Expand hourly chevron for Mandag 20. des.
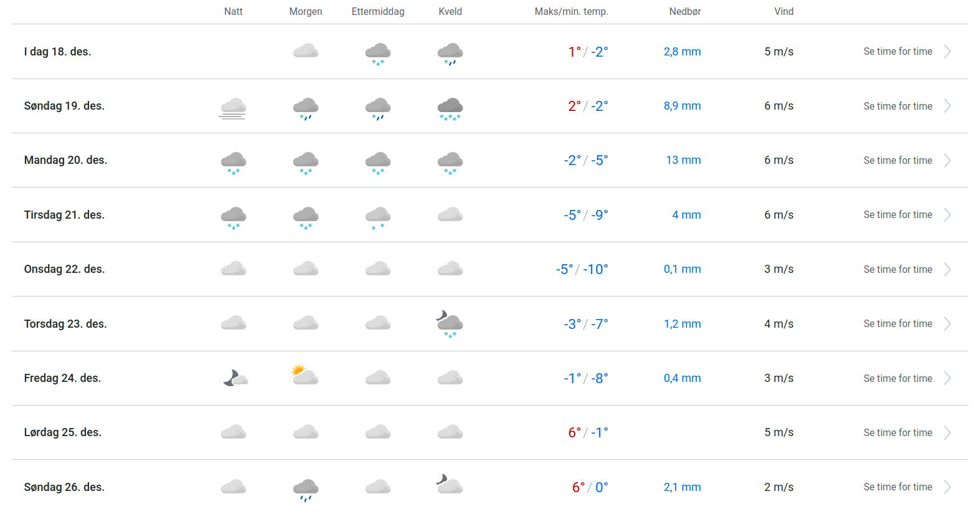Viewport: 980px width, 514px height. 947,161
